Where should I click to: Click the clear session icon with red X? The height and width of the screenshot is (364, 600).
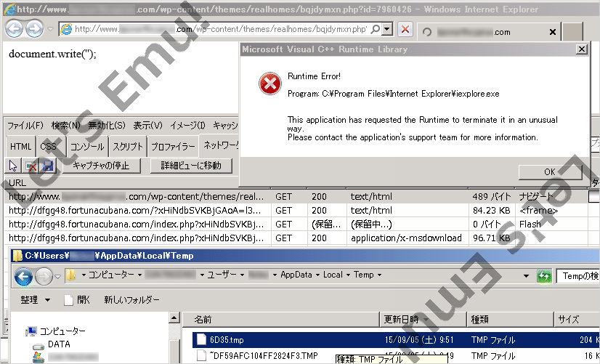pyautogui.click(x=31, y=166)
